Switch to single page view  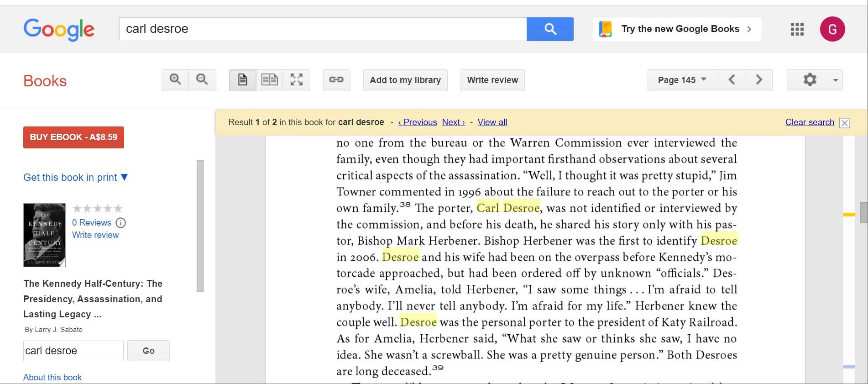pyautogui.click(x=243, y=80)
